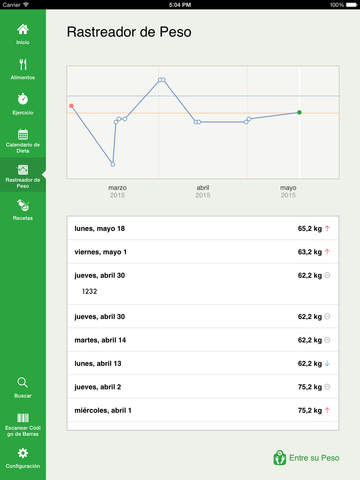The width and height of the screenshot is (360, 480).
Task: Select the lunes, abril 13 entry
Action: point(203,363)
